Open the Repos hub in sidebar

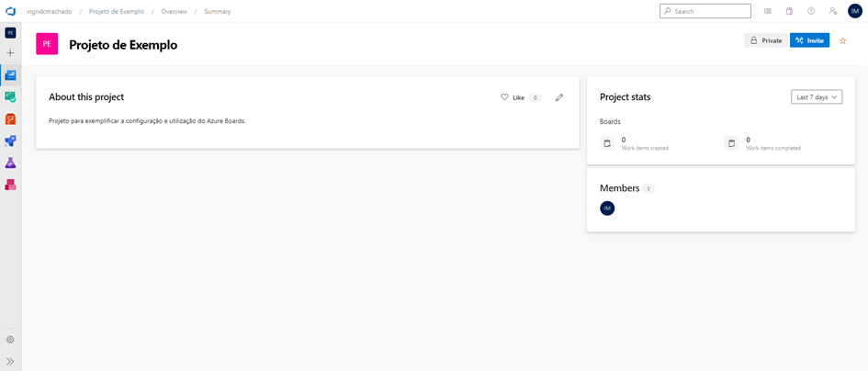click(10, 118)
